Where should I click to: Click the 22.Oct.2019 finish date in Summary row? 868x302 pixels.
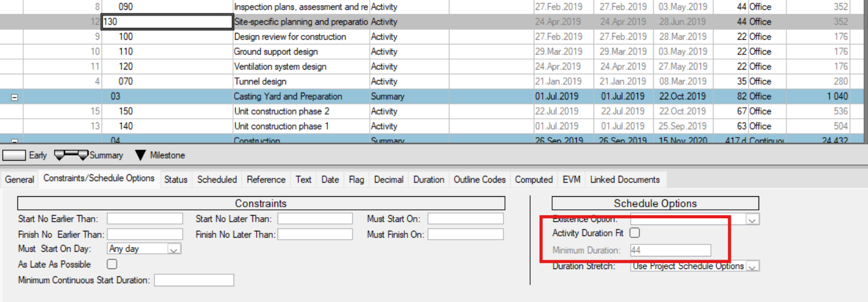pos(683,96)
